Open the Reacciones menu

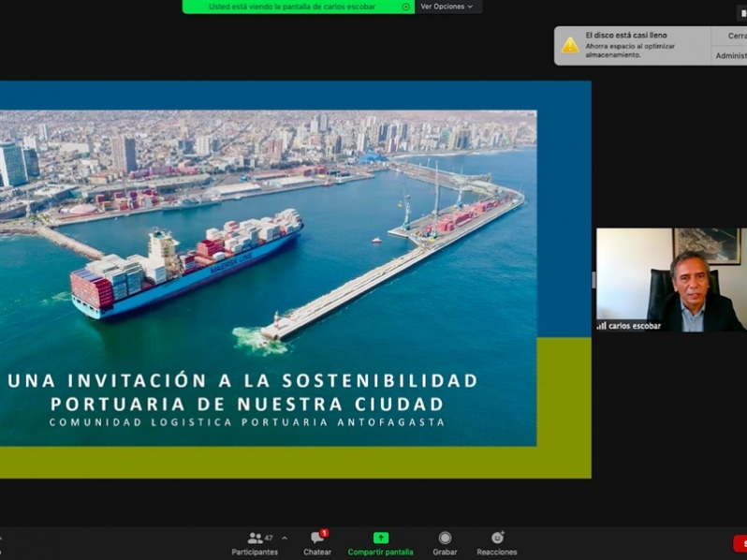pos(496,543)
